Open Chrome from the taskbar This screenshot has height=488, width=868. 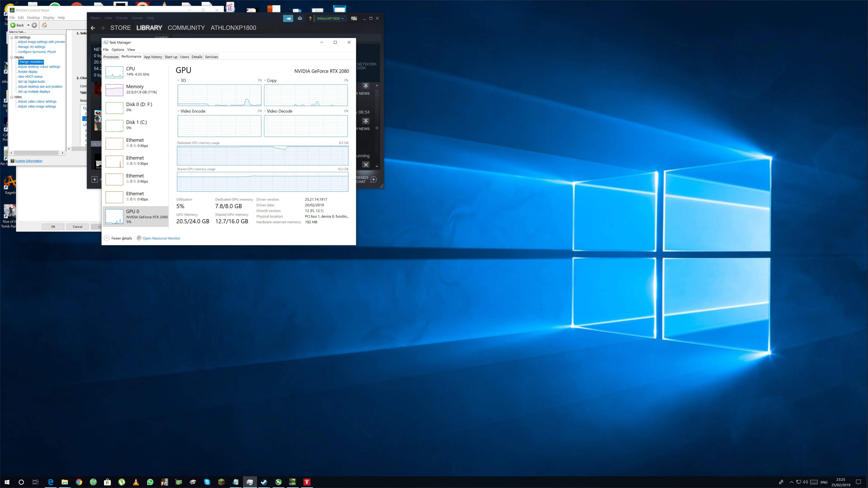(79, 482)
